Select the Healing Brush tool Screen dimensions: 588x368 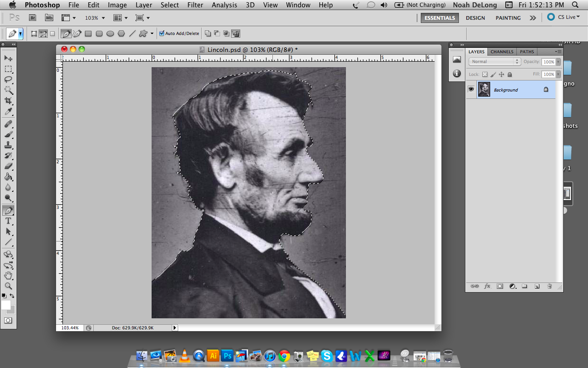click(x=8, y=124)
